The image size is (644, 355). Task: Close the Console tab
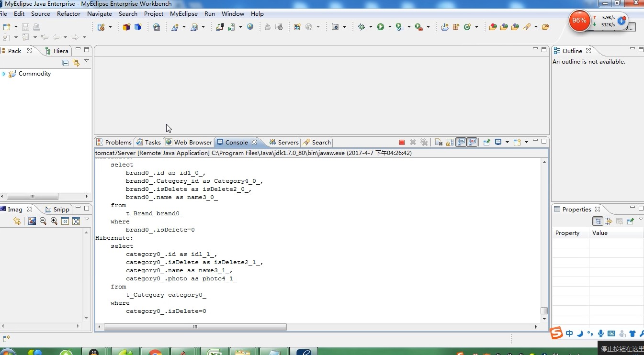pos(254,142)
